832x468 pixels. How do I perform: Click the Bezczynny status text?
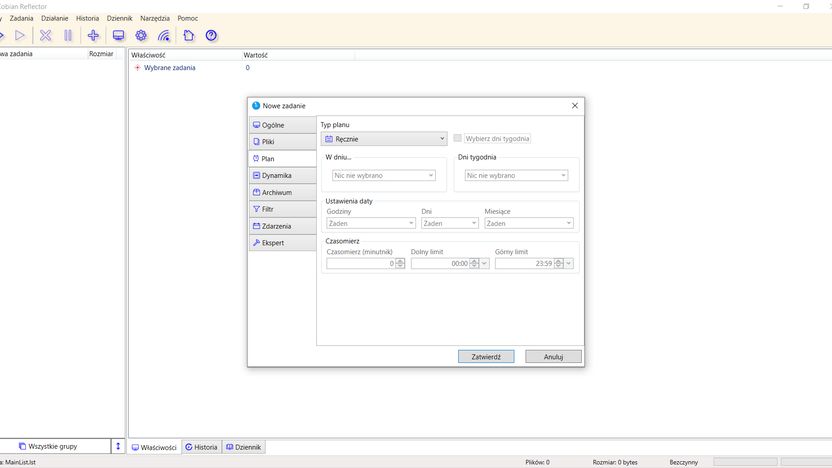tap(683, 462)
